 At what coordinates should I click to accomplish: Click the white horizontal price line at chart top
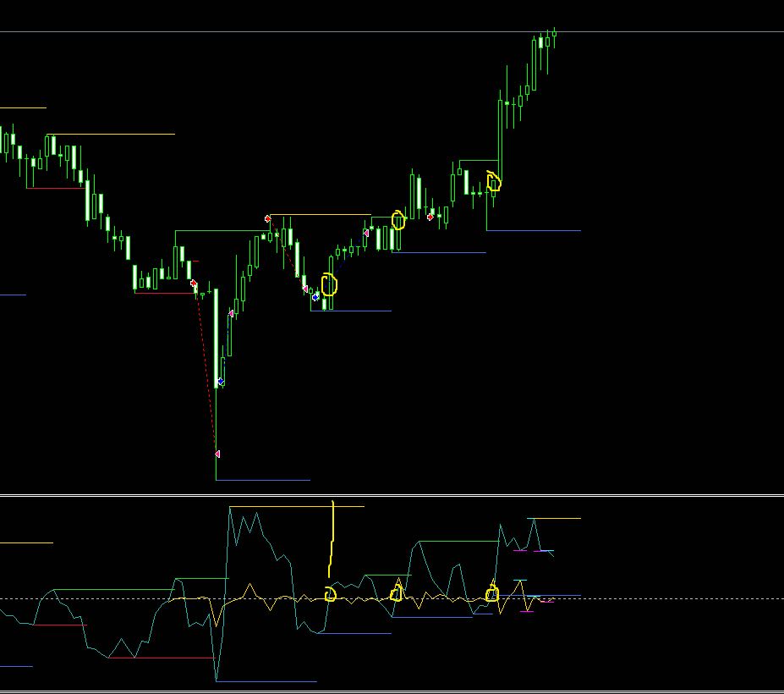click(392, 32)
